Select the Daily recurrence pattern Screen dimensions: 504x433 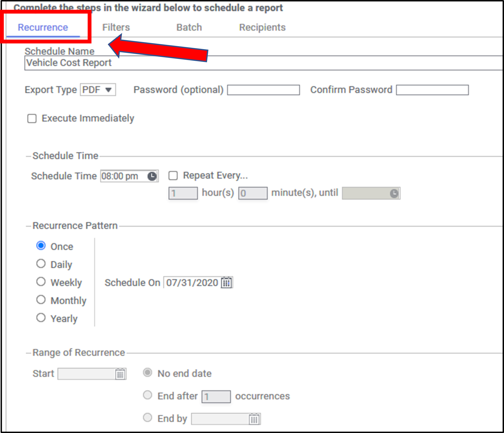(41, 264)
